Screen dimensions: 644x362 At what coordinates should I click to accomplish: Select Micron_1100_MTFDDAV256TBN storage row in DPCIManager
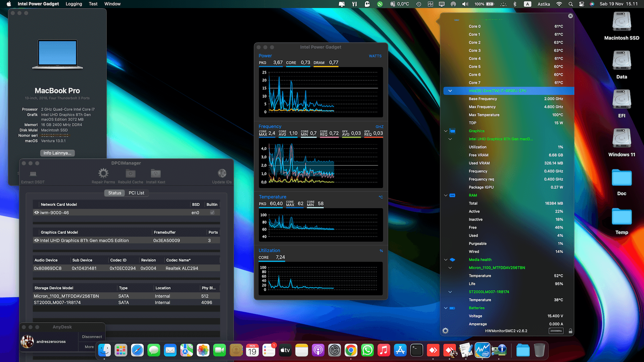126,296
